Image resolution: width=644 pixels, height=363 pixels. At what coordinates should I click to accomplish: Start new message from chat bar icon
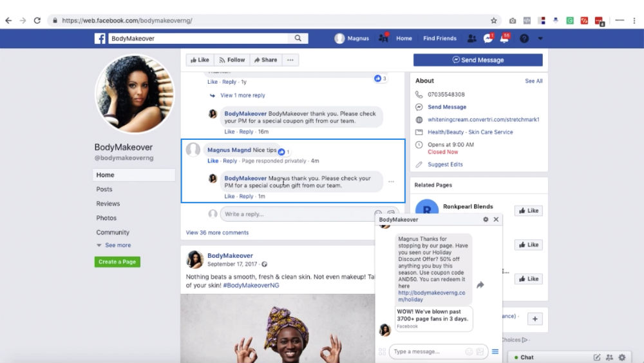[x=597, y=358]
